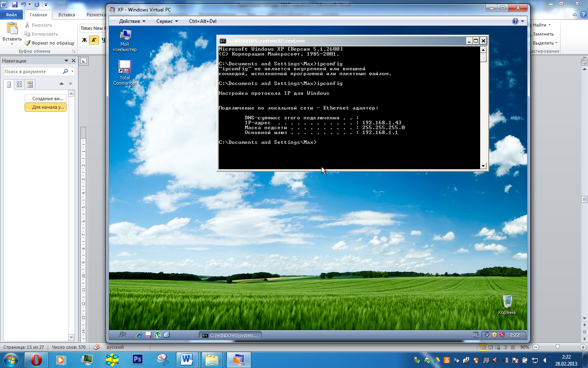Jump to previous heading with the up triangle
The image size is (588, 368).
tap(61, 83)
